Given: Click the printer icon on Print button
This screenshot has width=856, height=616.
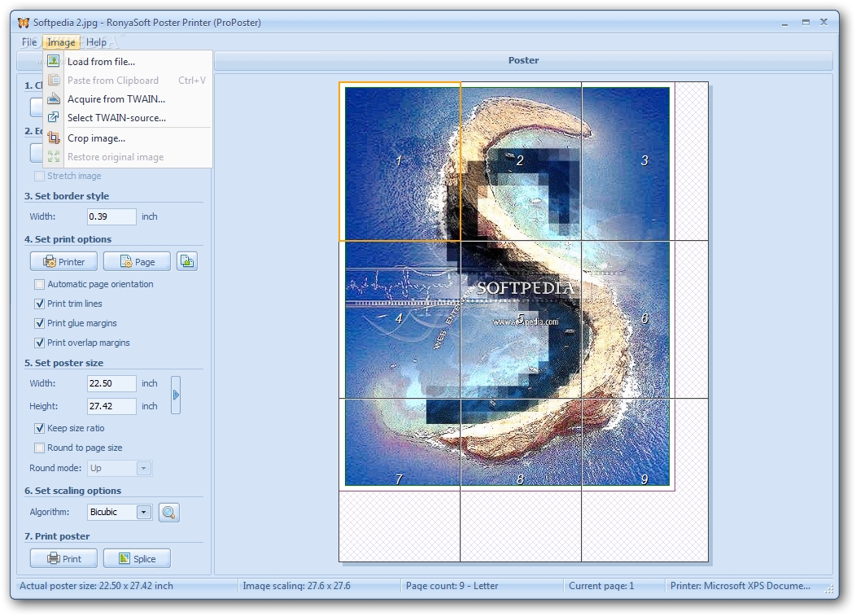Looking at the screenshot, I should pos(54,559).
